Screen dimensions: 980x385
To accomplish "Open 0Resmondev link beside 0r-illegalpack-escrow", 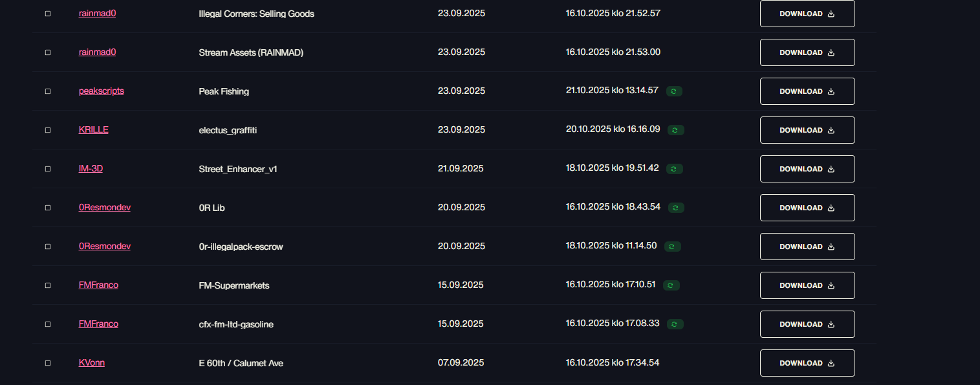I will click(x=105, y=246).
